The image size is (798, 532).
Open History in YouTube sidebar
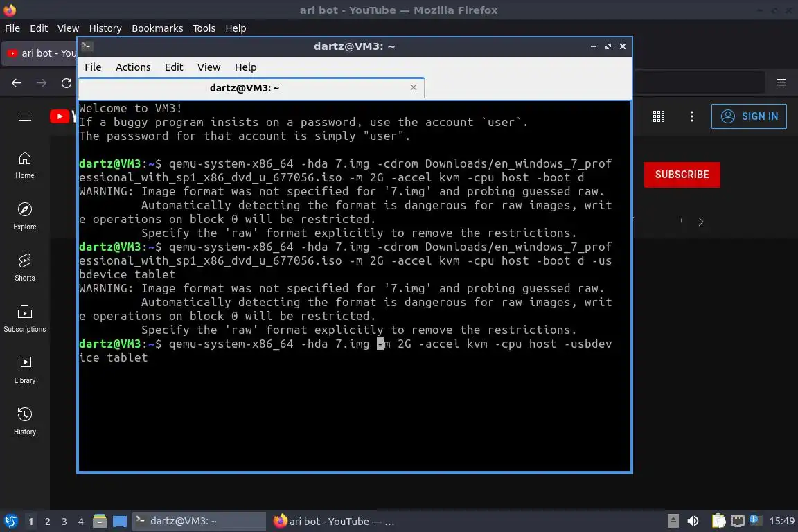24,422
